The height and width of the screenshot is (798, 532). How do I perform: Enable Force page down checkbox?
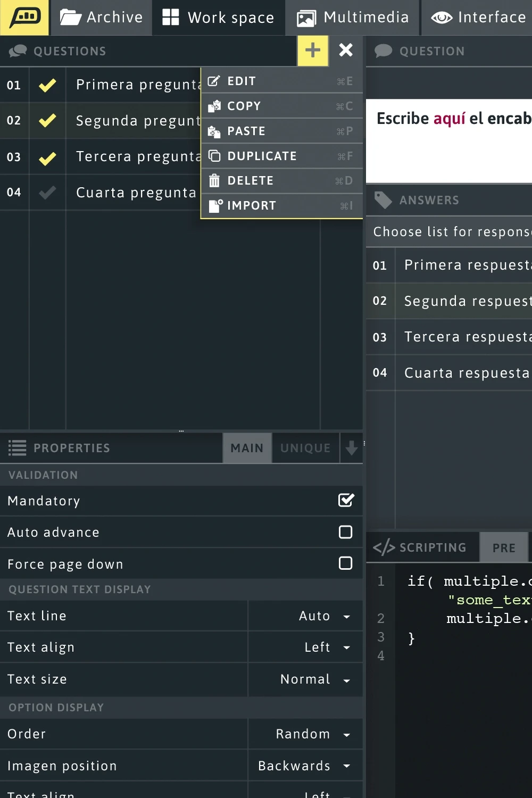coord(346,563)
